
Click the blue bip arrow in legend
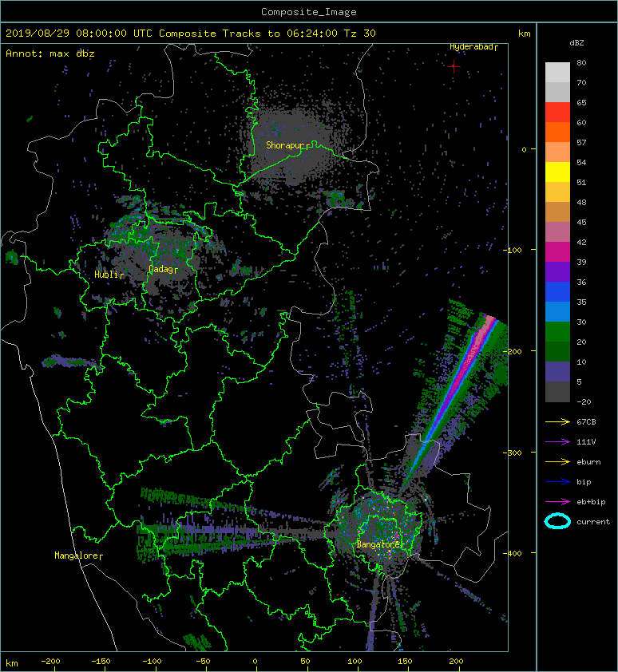(x=557, y=482)
